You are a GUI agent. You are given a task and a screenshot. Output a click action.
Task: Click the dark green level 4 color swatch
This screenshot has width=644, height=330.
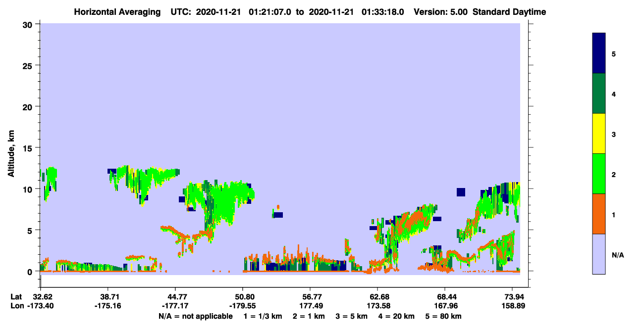pos(599,94)
